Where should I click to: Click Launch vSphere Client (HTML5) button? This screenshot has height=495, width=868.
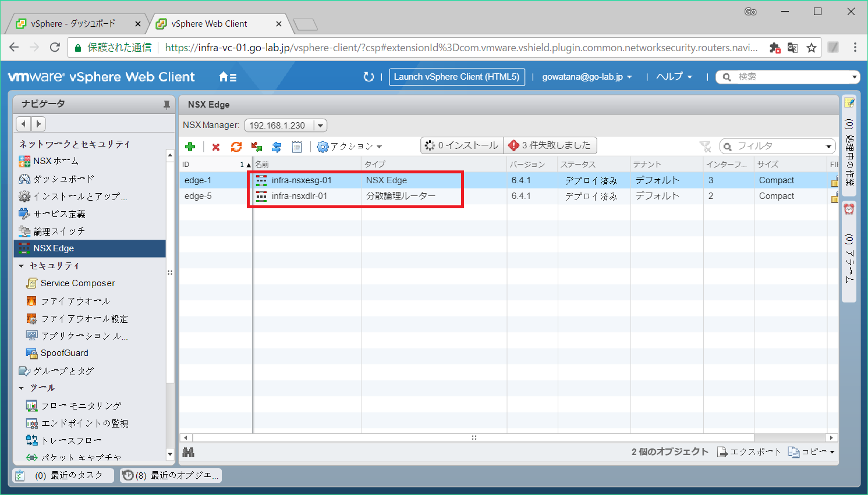(456, 77)
